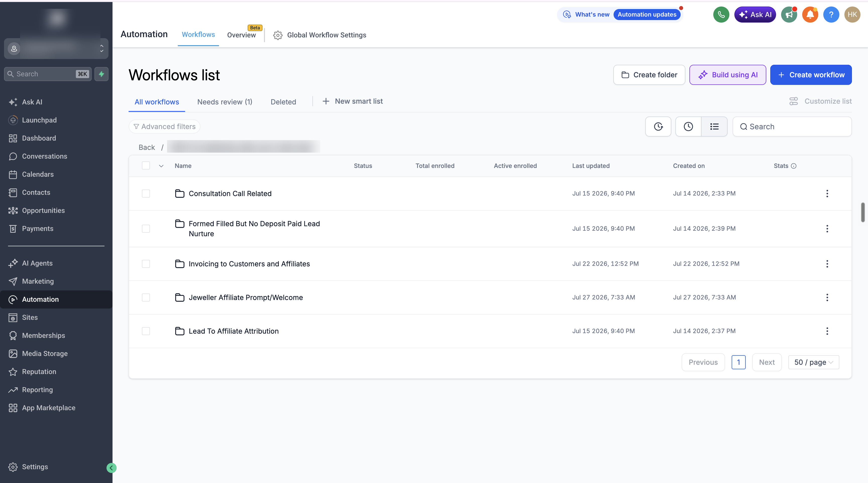Switch to the Overview Beta tab
The image size is (868, 483).
pyautogui.click(x=241, y=35)
